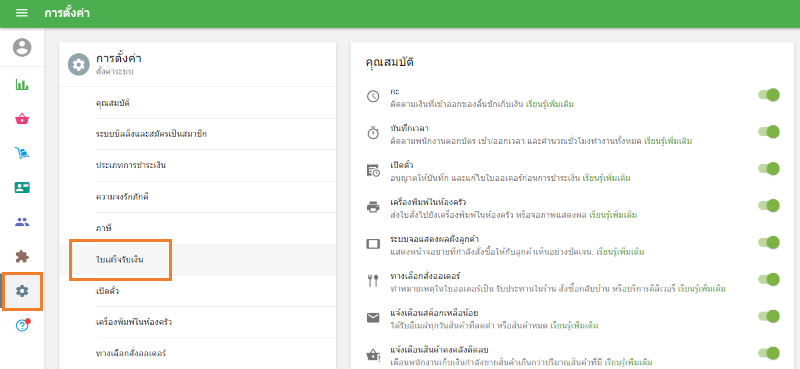
Task: Click the fork and knife icon in feature list
Action: 373,281
